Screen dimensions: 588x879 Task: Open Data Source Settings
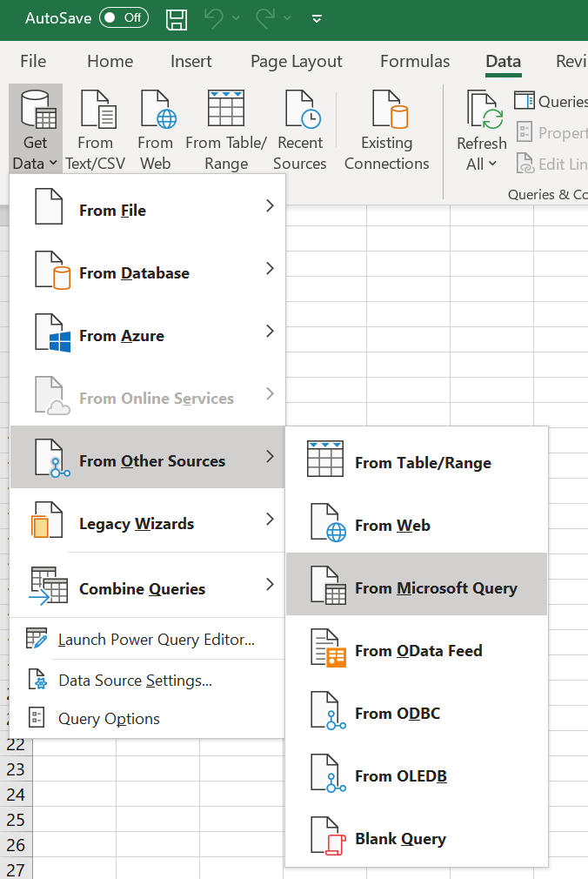click(x=147, y=680)
